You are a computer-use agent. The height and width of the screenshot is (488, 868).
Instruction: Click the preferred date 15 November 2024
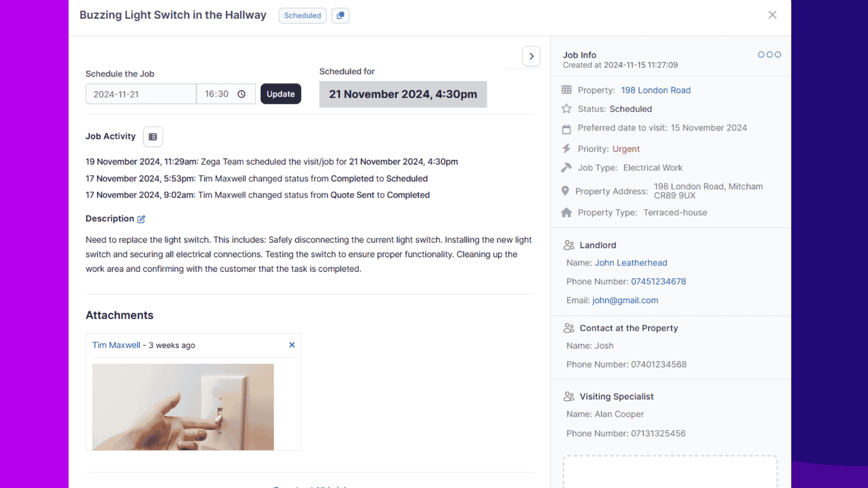[708, 128]
